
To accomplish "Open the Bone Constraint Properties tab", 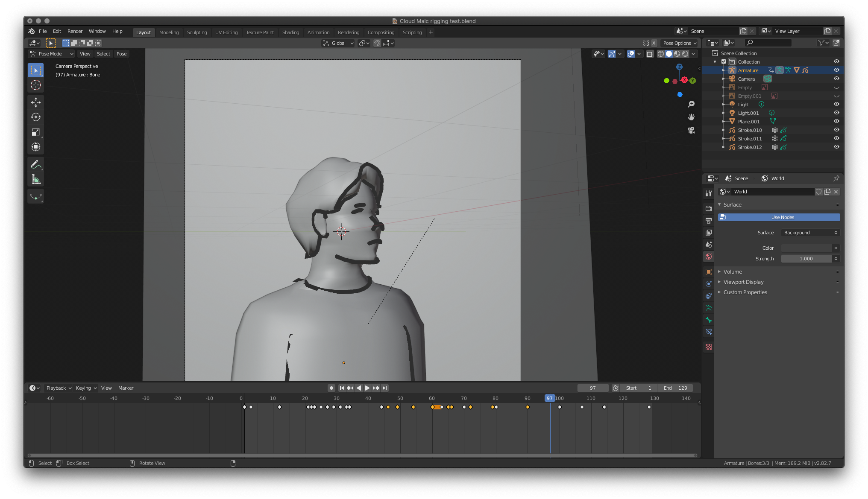I will [708, 331].
